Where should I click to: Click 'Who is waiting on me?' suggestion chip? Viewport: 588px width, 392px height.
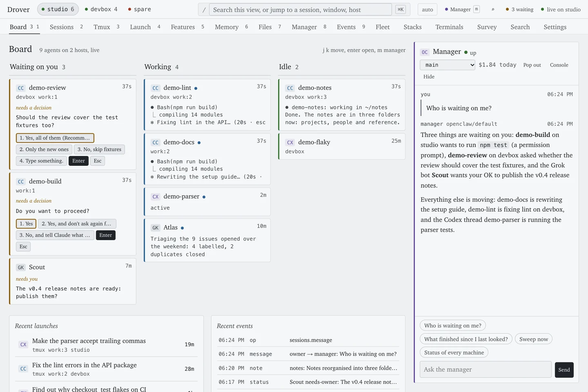coord(453,326)
